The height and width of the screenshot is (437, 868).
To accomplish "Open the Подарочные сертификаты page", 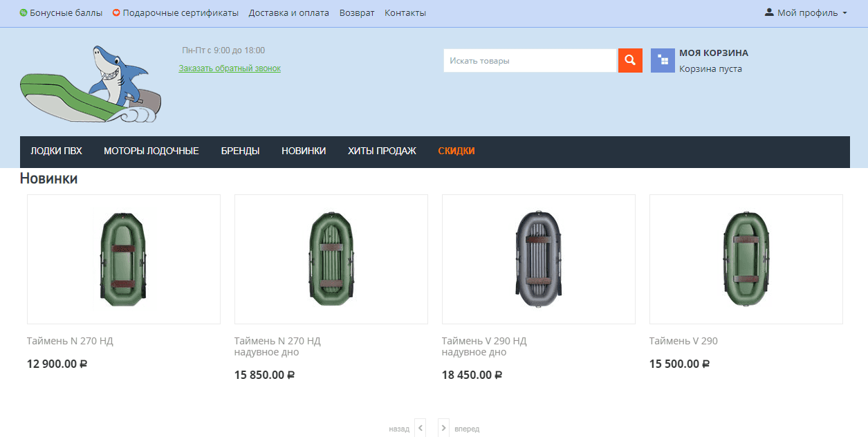I will pos(180,13).
